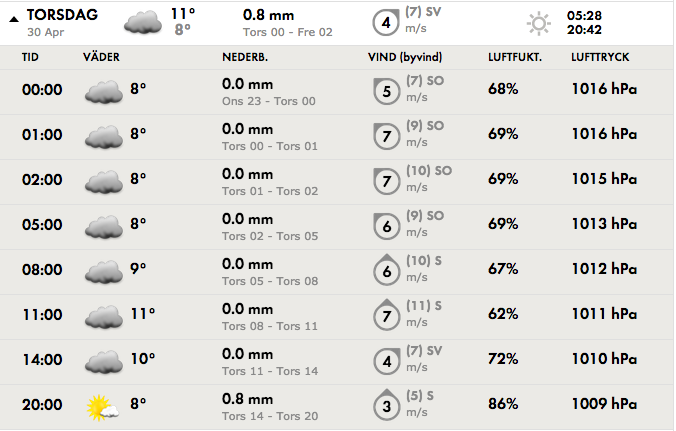Click the wind speed 7 icon at 01:00

pos(386,136)
